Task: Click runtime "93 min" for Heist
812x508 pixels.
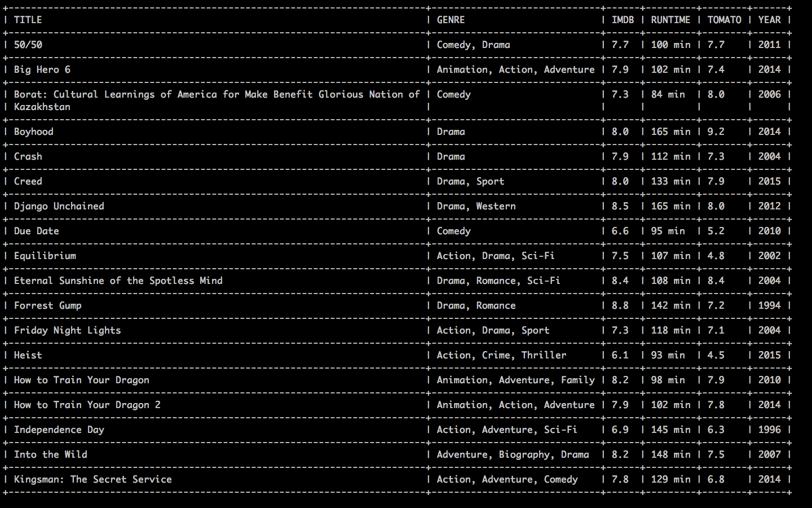Action: click(x=668, y=355)
